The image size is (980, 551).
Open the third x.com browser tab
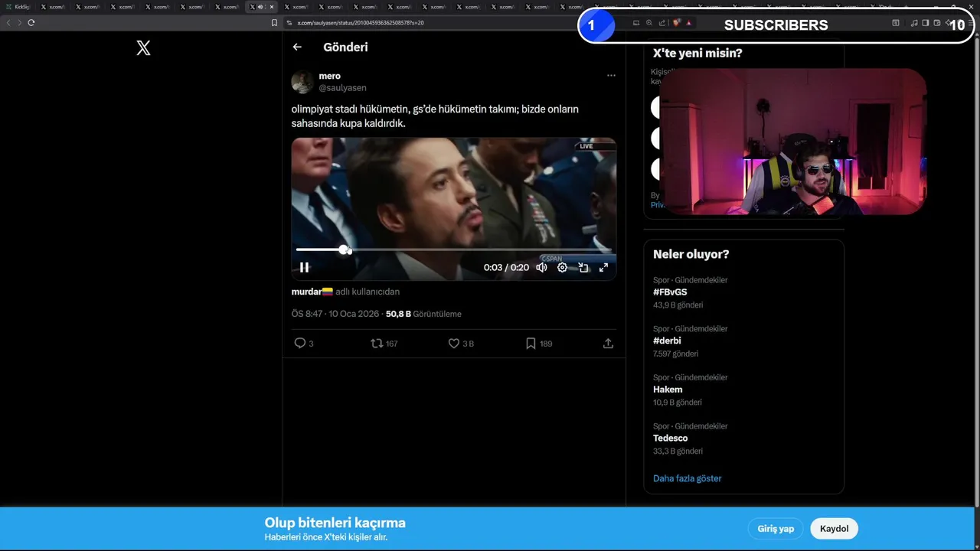point(123,7)
